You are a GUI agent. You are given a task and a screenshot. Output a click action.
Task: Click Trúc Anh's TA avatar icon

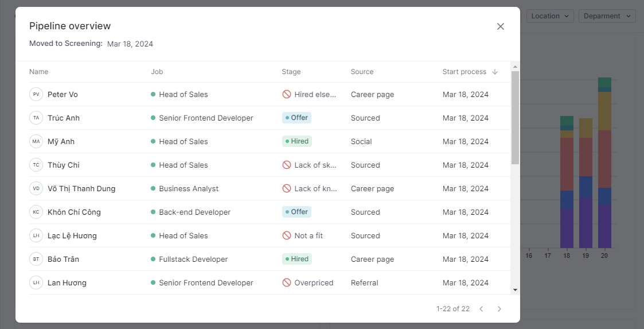pos(36,118)
